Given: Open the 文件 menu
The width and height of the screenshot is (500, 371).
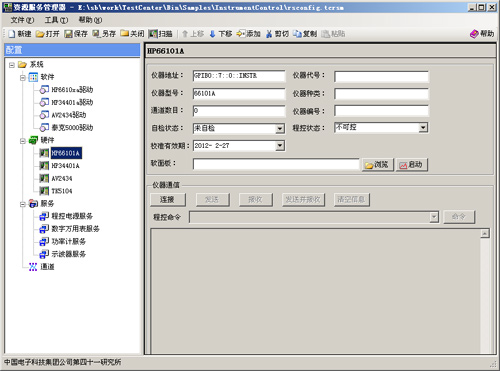Looking at the screenshot, I should pos(22,20).
